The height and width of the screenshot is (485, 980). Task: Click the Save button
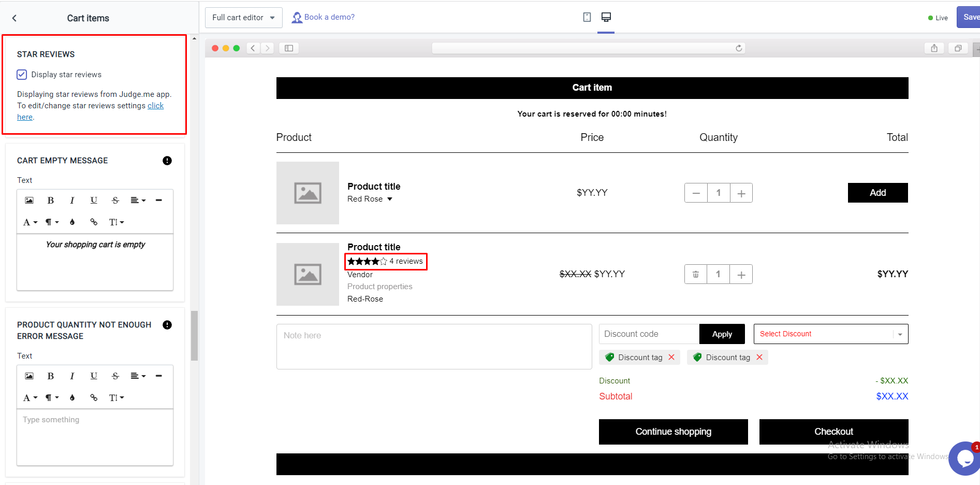point(969,17)
